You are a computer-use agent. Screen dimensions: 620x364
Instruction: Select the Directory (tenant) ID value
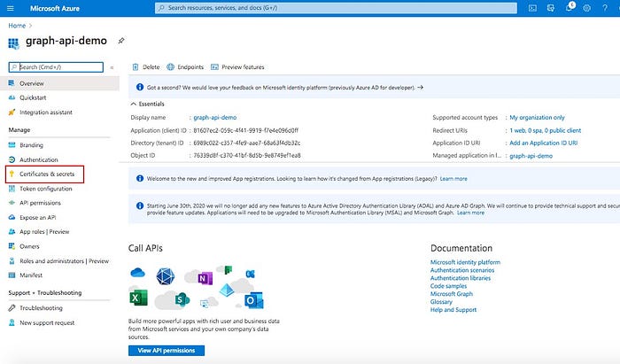(x=247, y=143)
